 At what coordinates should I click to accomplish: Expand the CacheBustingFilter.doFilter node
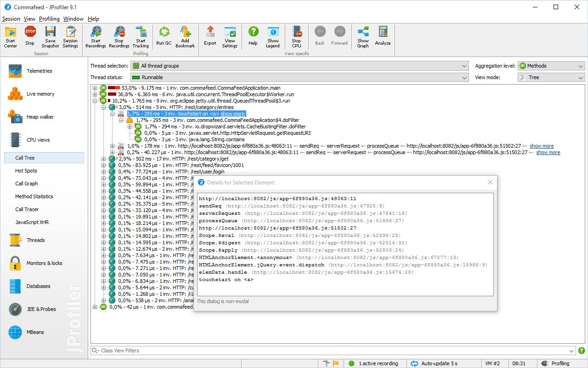(130, 126)
